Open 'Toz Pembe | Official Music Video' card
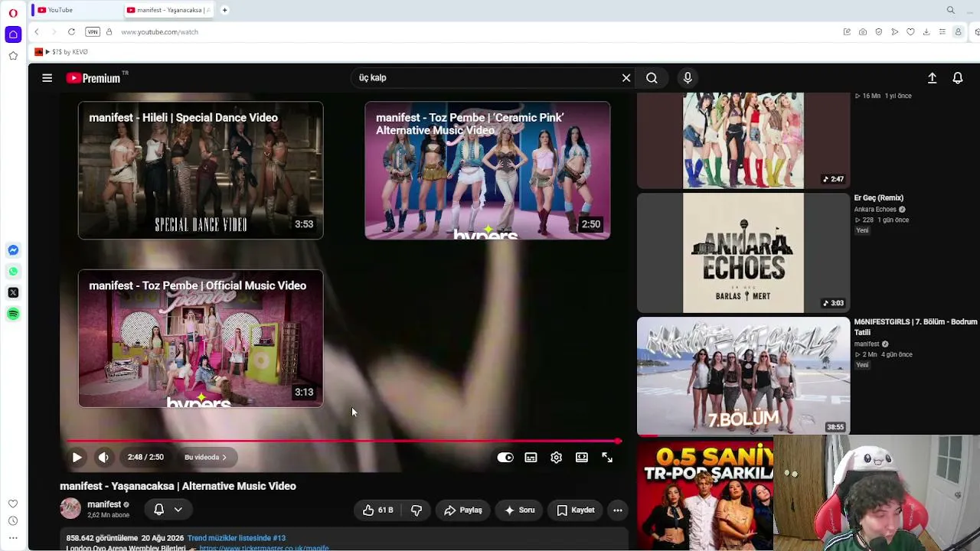This screenshot has width=980, height=551. tap(201, 338)
